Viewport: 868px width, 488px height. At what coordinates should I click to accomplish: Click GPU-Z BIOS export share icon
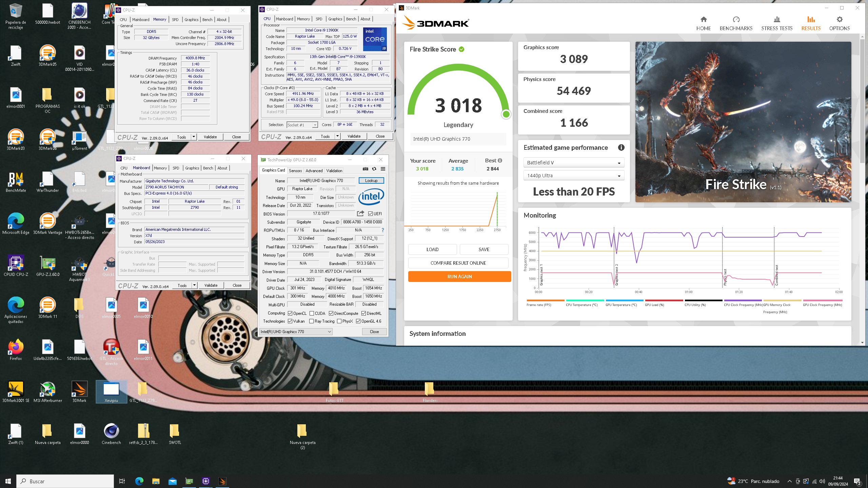(360, 213)
